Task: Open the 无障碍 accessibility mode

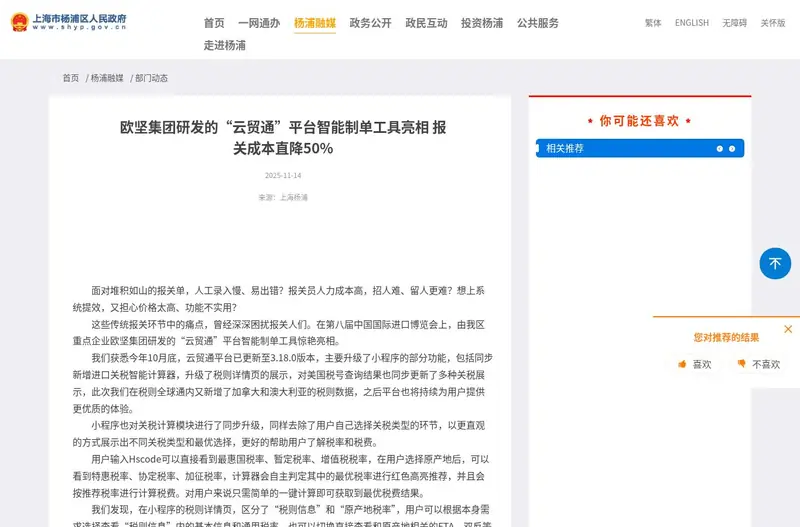Action: pyautogui.click(x=734, y=23)
